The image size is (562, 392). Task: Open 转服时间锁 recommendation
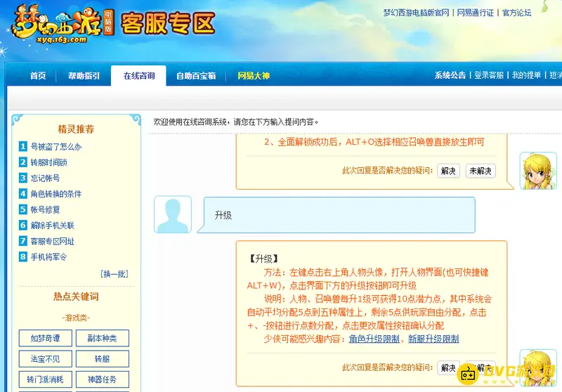pyautogui.click(x=48, y=162)
